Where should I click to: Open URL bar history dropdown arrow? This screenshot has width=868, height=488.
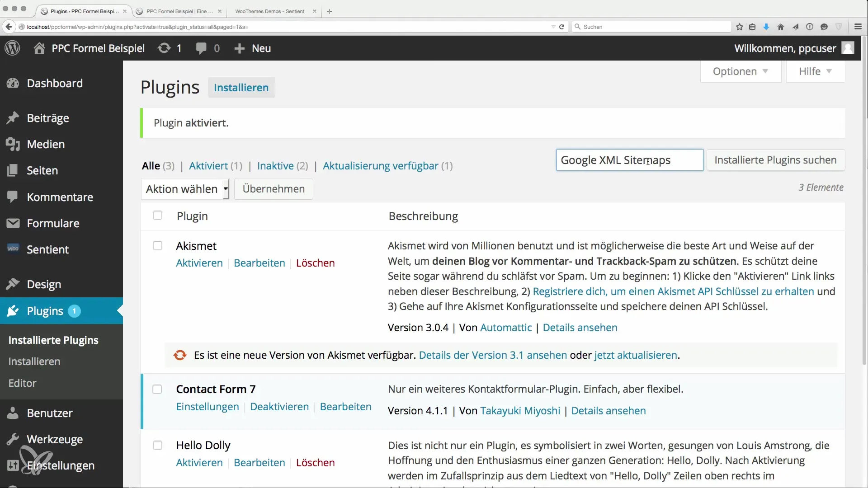tap(553, 27)
